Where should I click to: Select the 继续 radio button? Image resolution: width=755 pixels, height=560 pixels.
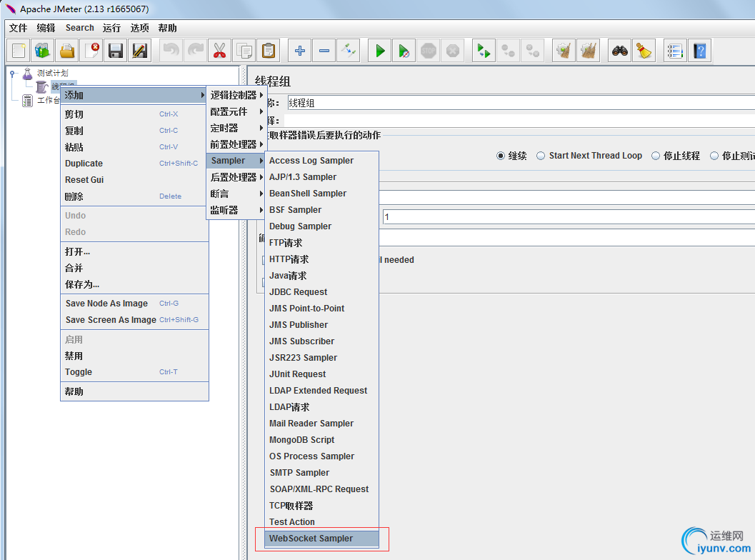(x=501, y=156)
